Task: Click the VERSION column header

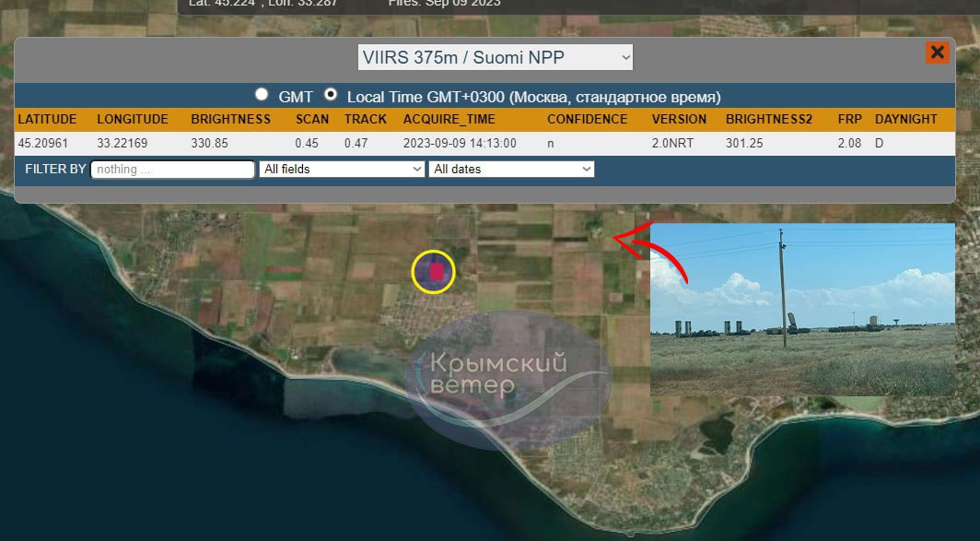Action: point(680,120)
